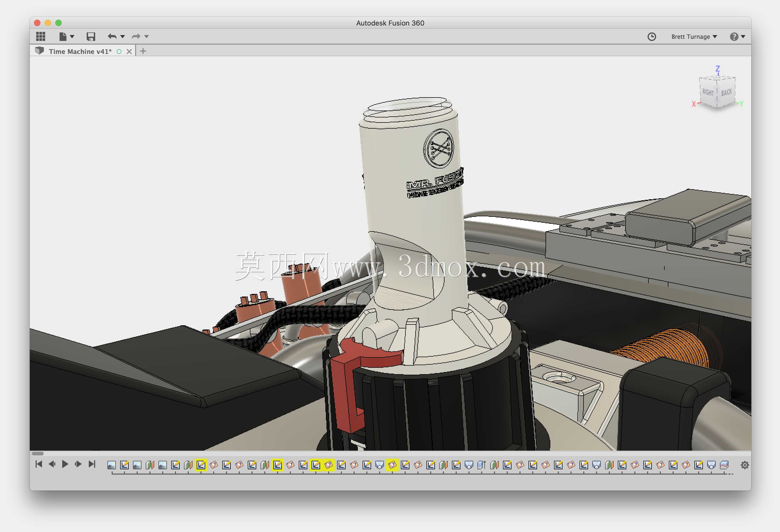Image resolution: width=780 pixels, height=532 pixels.
Task: Expand the File menu dropdown arrow
Action: [x=72, y=37]
